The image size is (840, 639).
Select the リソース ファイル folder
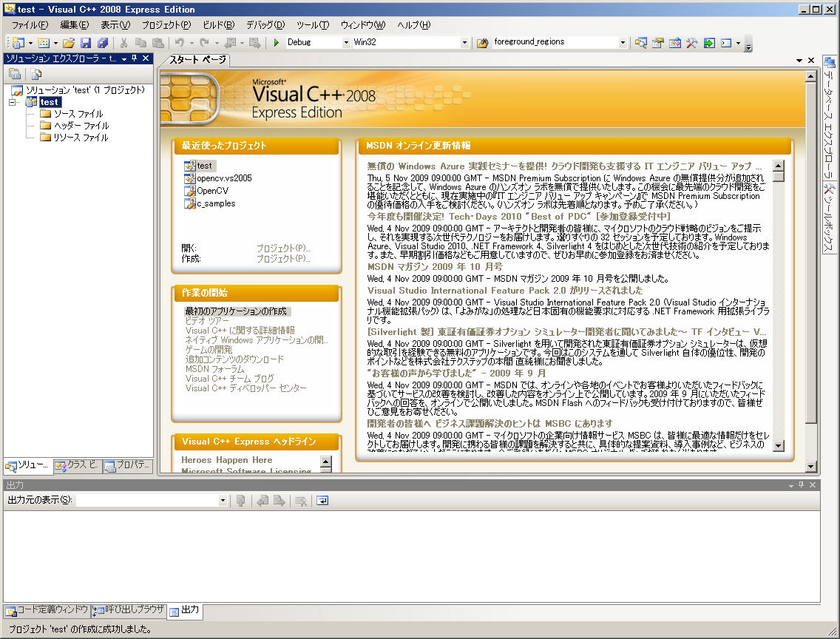coord(81,137)
